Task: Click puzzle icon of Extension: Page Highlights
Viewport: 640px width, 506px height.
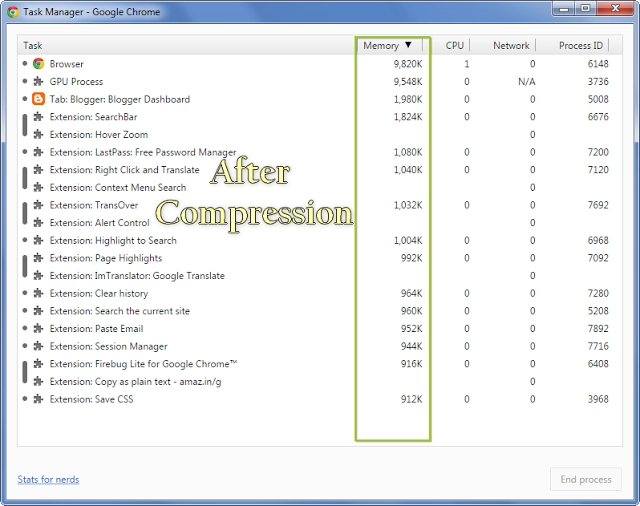Action: [x=38, y=258]
